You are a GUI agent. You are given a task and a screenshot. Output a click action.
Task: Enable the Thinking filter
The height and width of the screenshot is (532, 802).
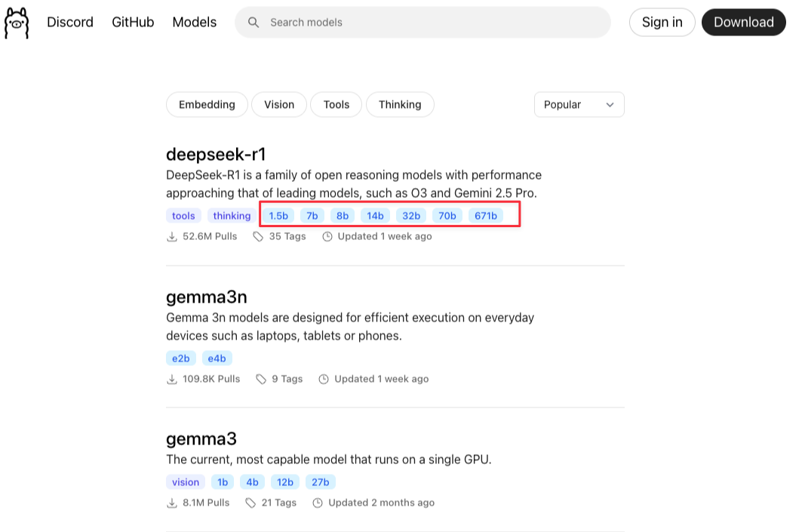point(400,104)
